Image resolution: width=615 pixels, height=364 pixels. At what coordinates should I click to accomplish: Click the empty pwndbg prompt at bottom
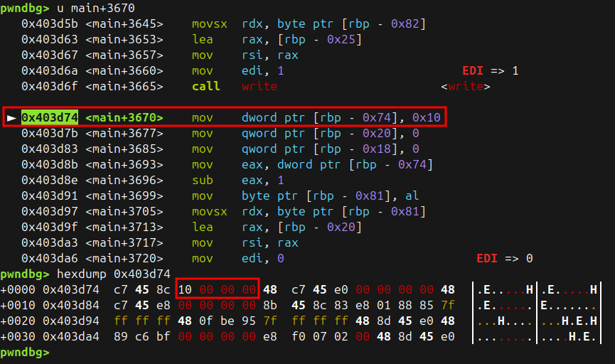click(25, 353)
